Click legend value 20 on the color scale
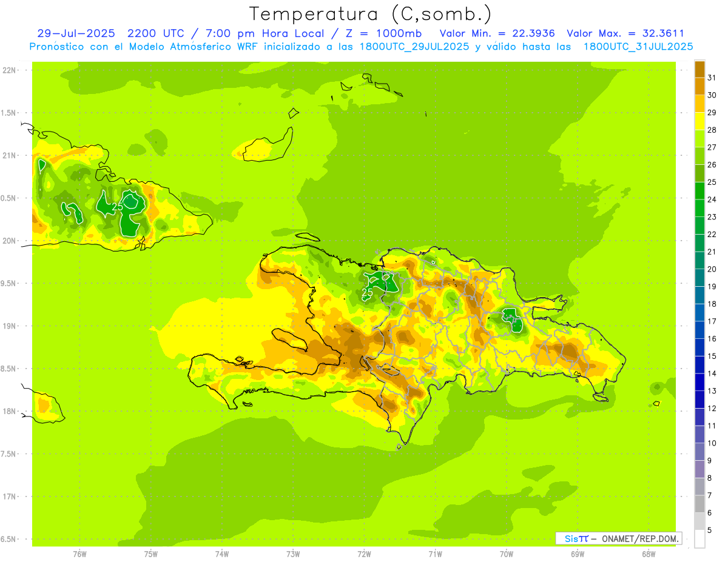The height and width of the screenshot is (562, 728). pyautogui.click(x=712, y=269)
